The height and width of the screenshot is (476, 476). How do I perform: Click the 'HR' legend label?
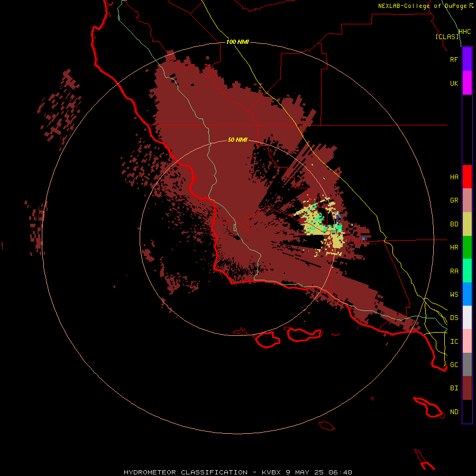pos(454,248)
